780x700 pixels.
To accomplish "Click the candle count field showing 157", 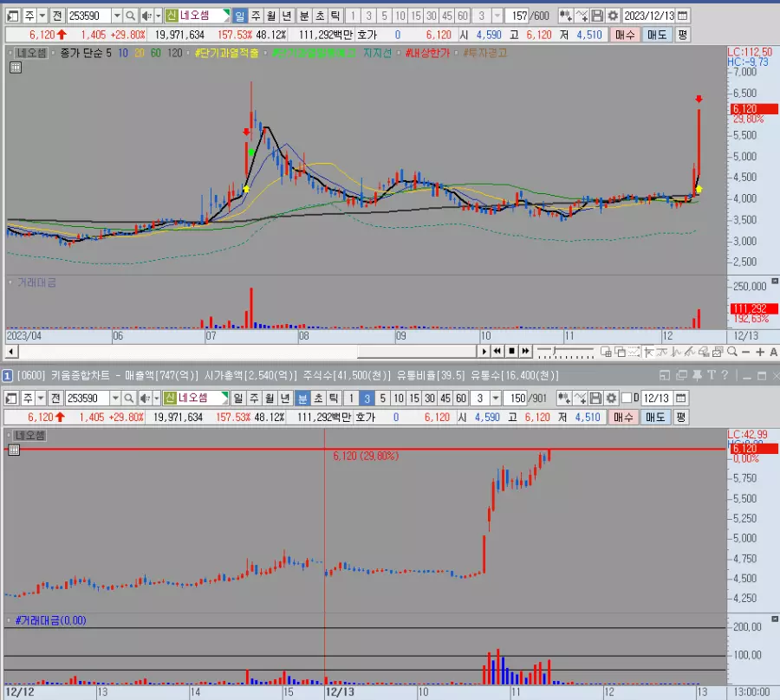I will pos(517,16).
